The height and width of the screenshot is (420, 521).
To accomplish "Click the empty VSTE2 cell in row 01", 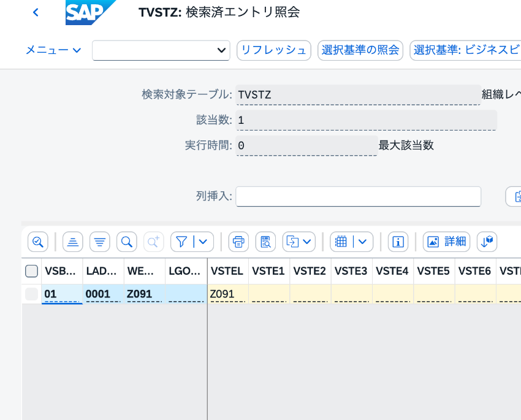I will (310, 294).
